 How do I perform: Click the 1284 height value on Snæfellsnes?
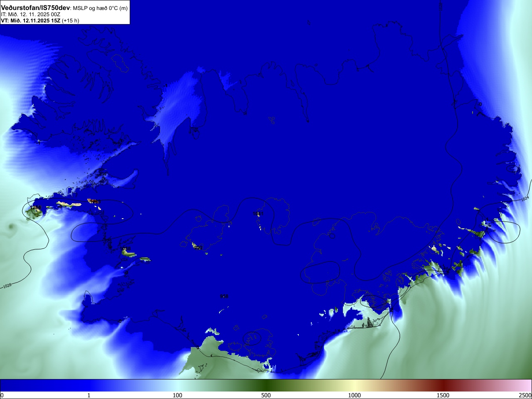coord(36,207)
